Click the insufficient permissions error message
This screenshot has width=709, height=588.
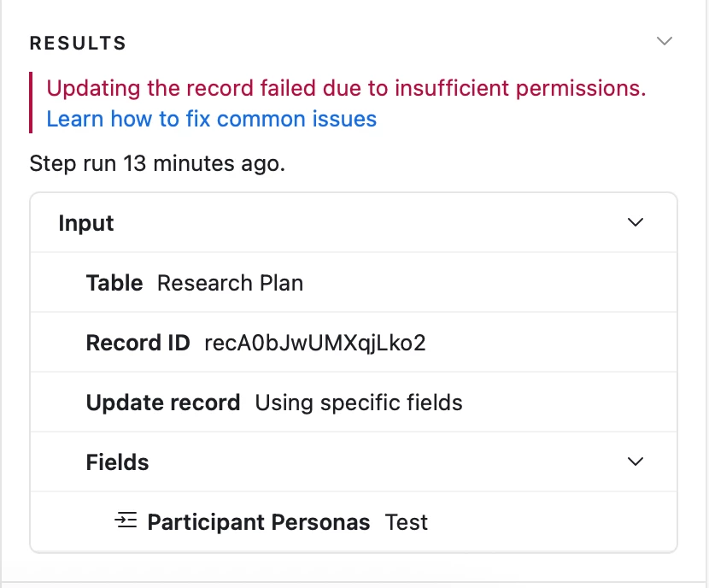[x=346, y=88]
